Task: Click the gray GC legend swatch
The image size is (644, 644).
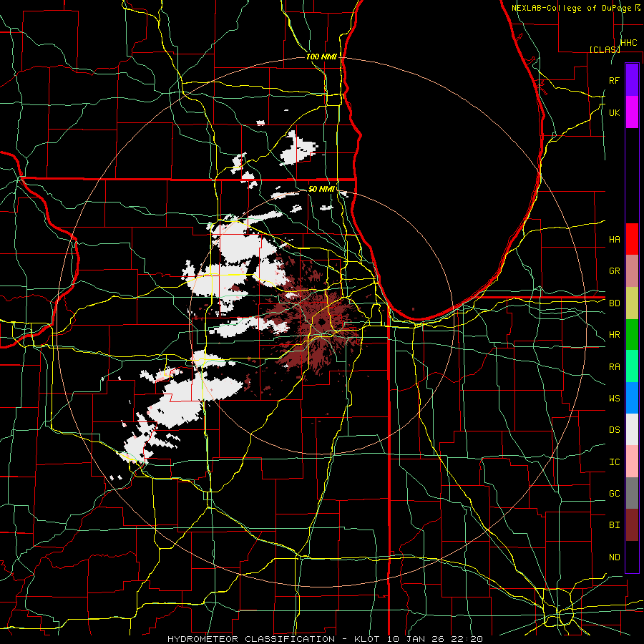Action: 632,493
